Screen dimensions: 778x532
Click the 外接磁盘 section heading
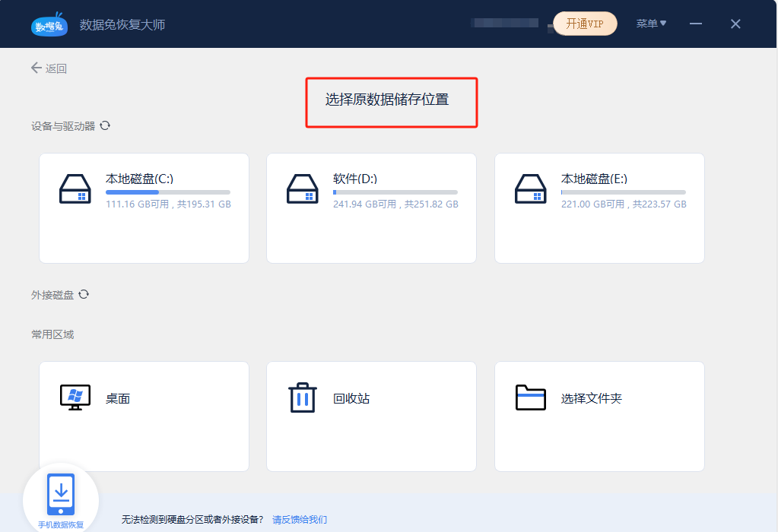pyautogui.click(x=52, y=295)
